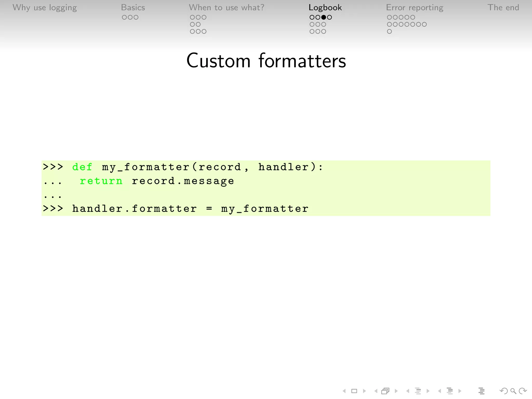Click the magnifier search icon
Screen dimensions: 532x399
click(x=513, y=391)
